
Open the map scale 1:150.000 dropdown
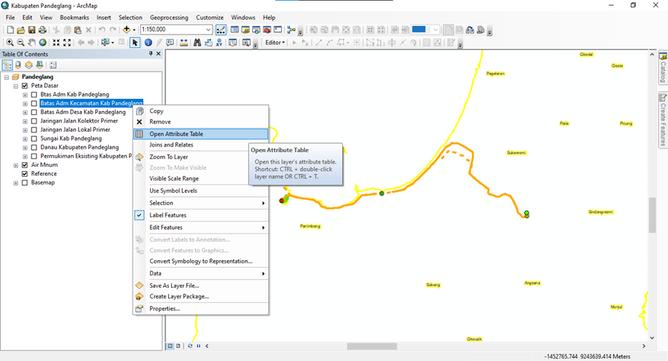208,30
